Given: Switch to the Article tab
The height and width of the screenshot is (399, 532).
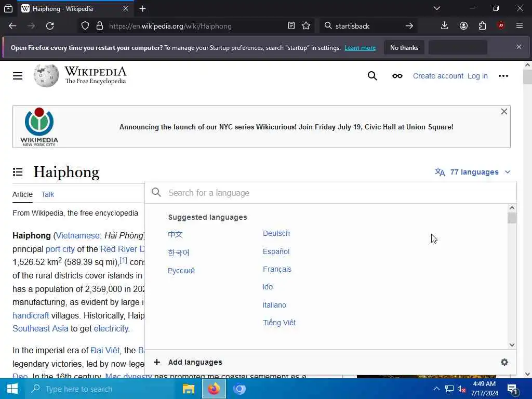Looking at the screenshot, I should 22,194.
